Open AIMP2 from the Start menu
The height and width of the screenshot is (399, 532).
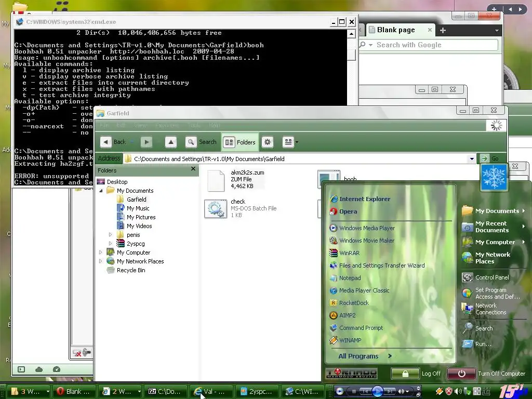(x=343, y=315)
